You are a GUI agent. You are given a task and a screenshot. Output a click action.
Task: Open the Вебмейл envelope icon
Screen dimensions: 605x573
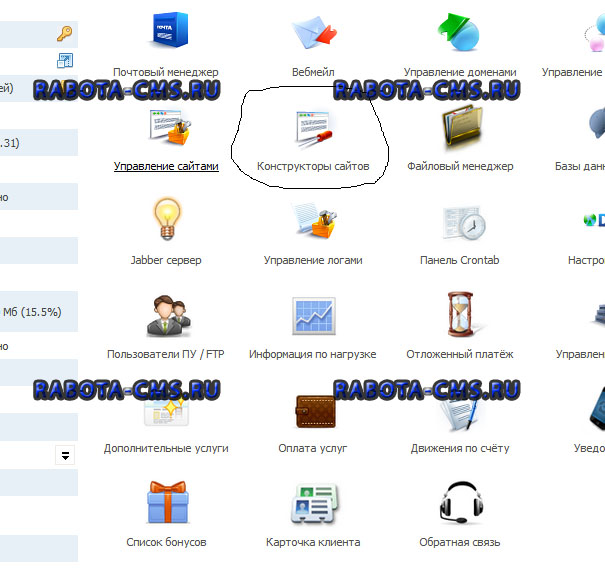click(x=313, y=33)
